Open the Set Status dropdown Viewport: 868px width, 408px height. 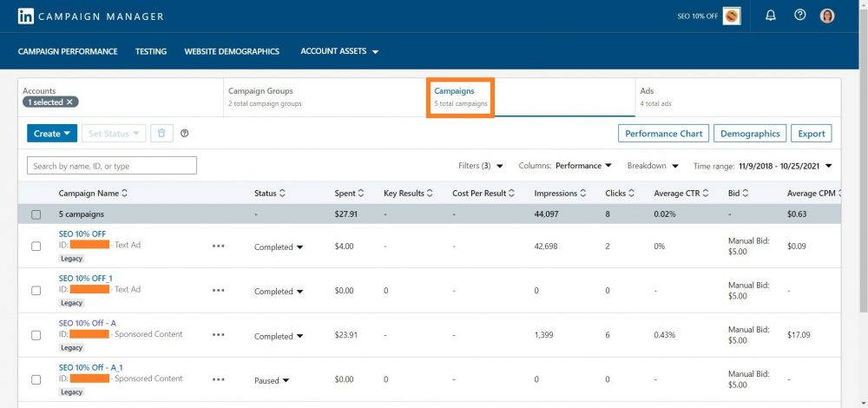tap(114, 134)
